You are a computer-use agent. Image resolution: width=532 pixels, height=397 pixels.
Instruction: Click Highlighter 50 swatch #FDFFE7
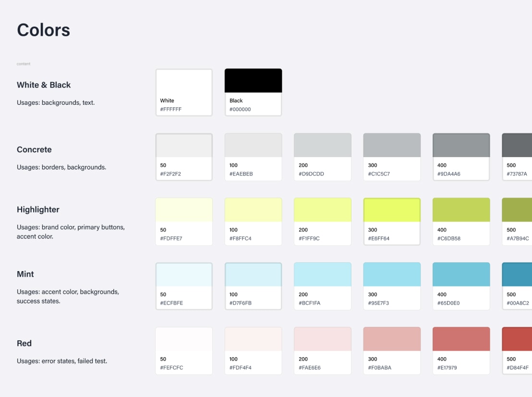(183, 221)
